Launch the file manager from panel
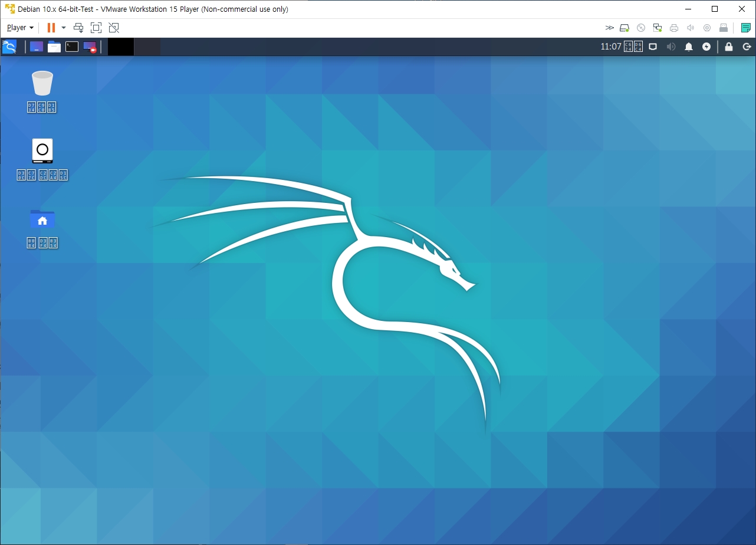This screenshot has height=545, width=756. coord(54,47)
